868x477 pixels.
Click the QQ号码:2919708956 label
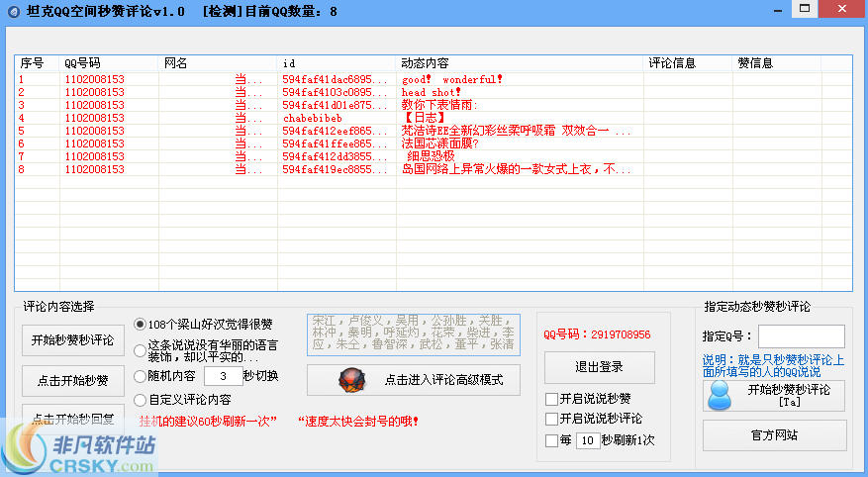[x=597, y=334]
